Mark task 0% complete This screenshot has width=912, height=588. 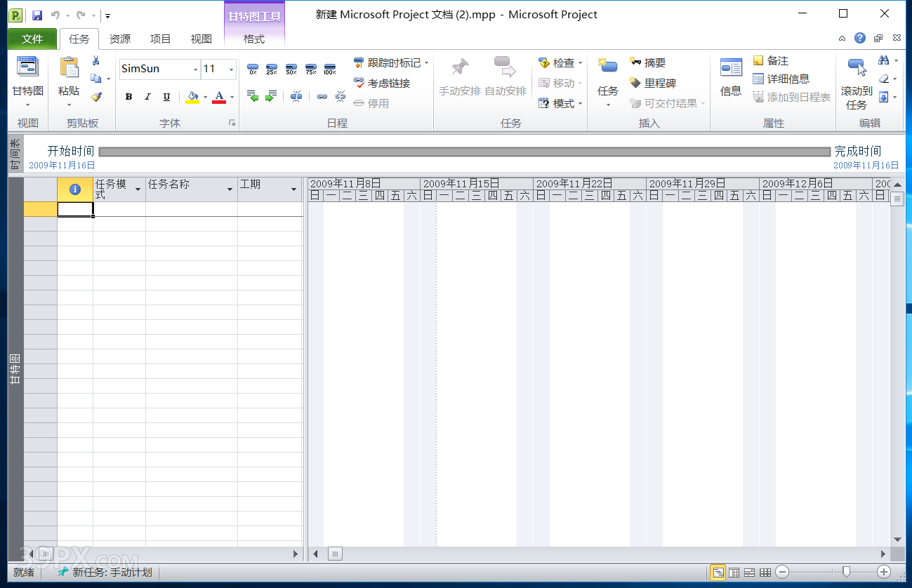coord(253,68)
